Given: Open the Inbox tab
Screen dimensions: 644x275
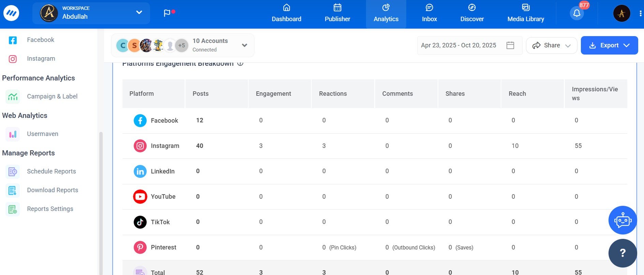Looking at the screenshot, I should tap(429, 14).
